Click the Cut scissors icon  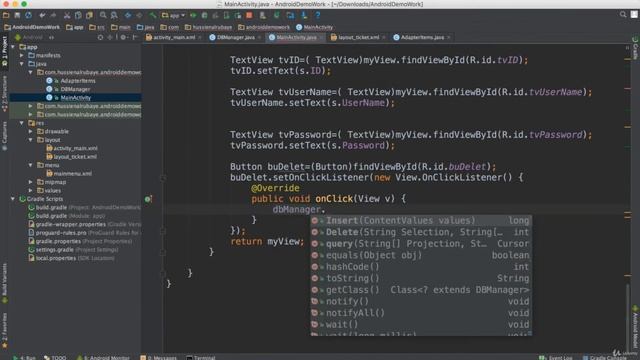tap(67, 15)
